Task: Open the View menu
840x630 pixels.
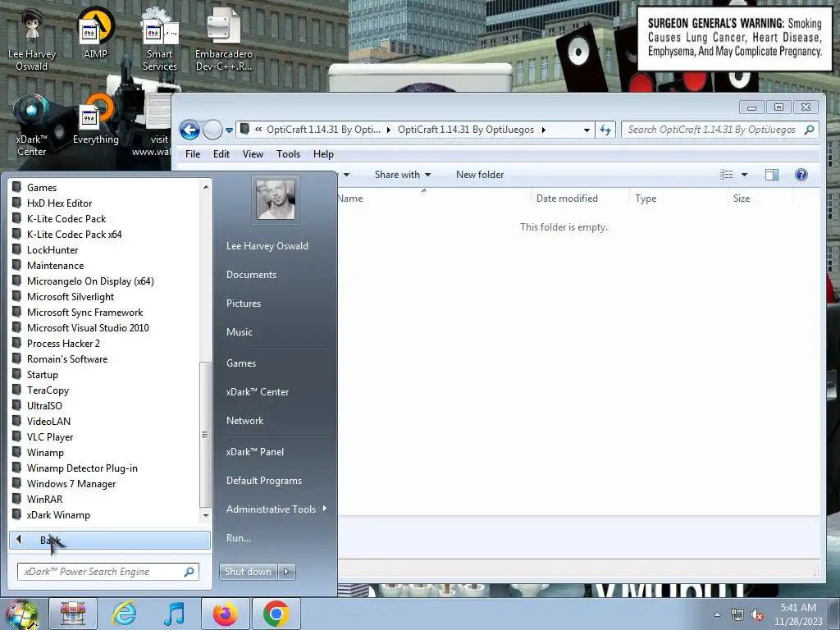Action: click(253, 154)
